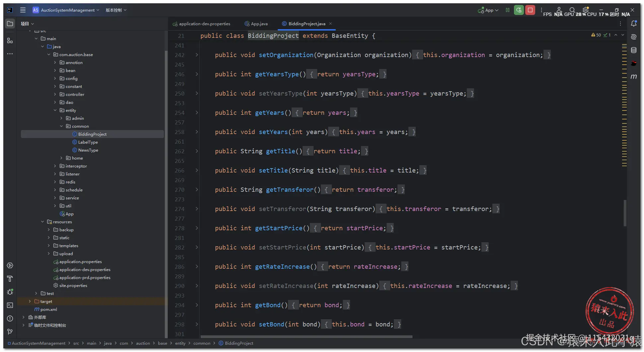Click the editor horizontal scrollbar
Screen dimensions: 644x352
[x=306, y=336]
